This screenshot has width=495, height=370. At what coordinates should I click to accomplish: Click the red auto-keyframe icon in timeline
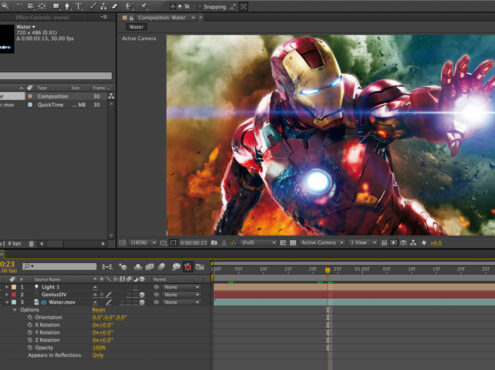pyautogui.click(x=188, y=267)
